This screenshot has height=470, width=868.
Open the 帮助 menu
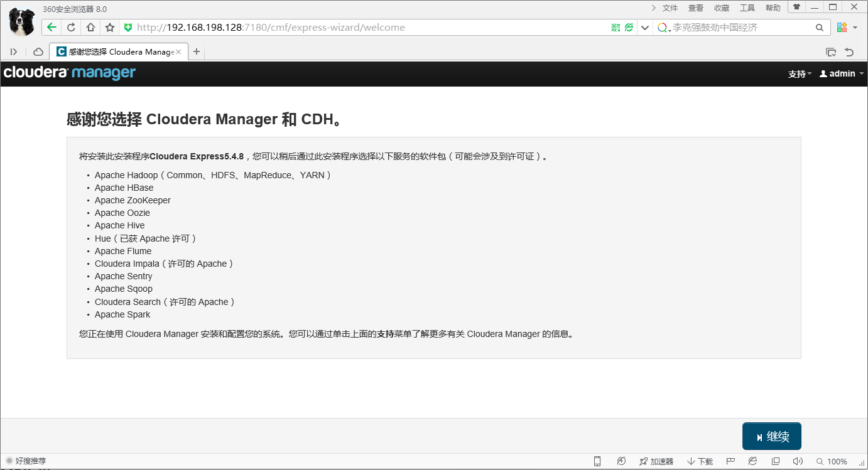coord(773,8)
